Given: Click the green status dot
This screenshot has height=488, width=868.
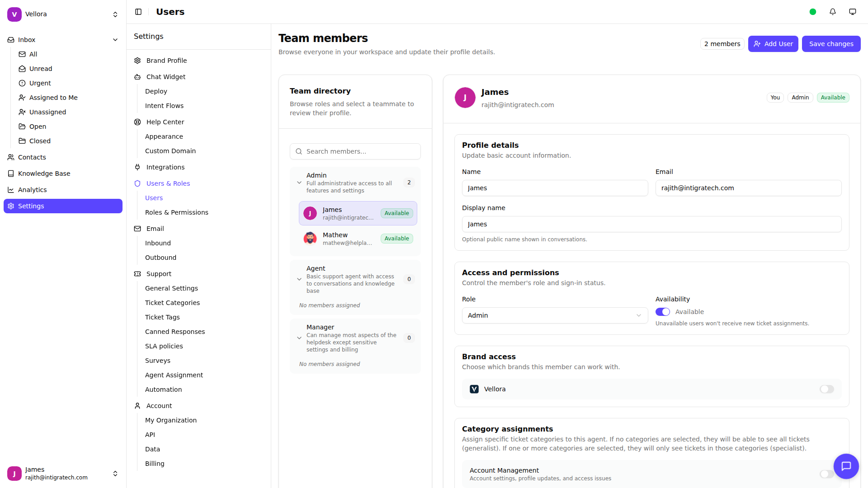Looking at the screenshot, I should (x=813, y=12).
